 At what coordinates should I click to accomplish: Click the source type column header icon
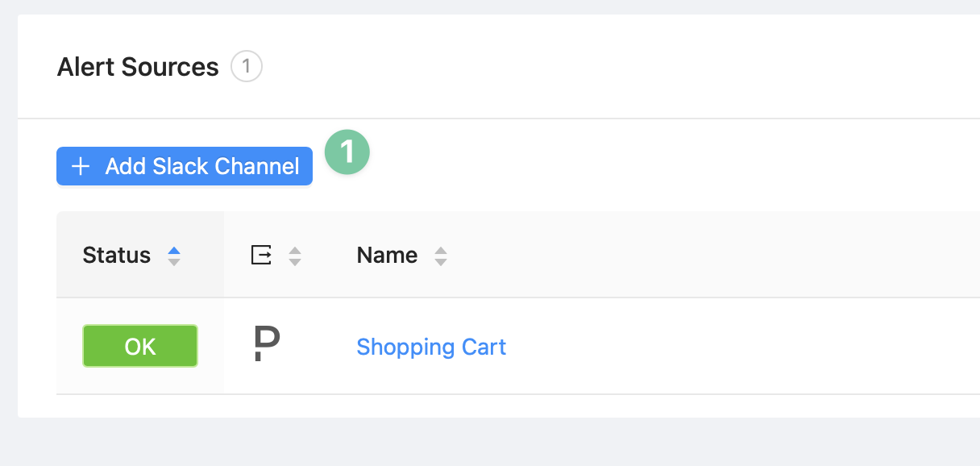261,256
